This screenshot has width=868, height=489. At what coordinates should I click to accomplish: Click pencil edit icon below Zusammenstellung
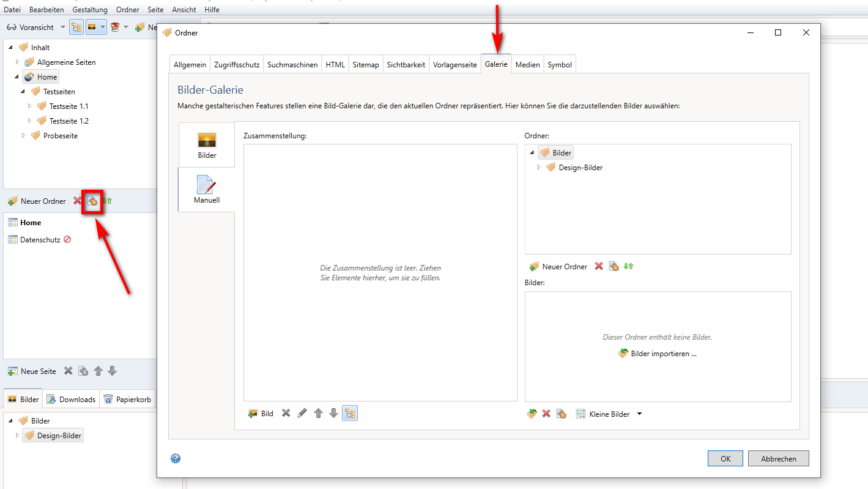pyautogui.click(x=302, y=414)
